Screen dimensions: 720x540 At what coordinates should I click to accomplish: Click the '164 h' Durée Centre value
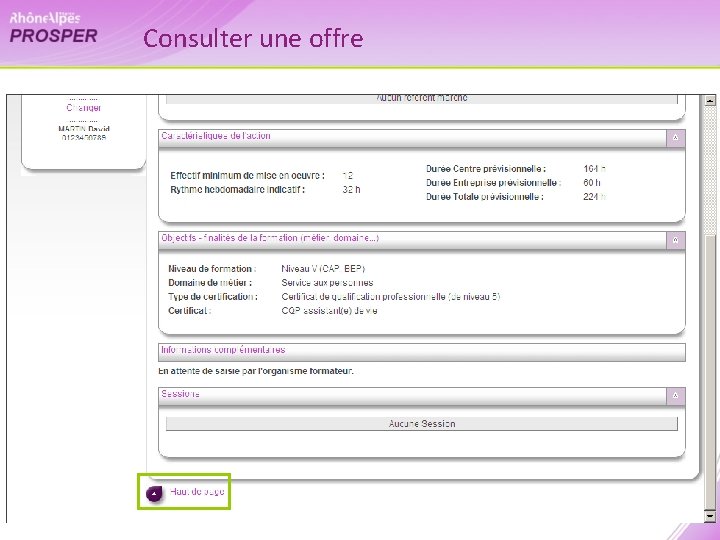click(594, 169)
